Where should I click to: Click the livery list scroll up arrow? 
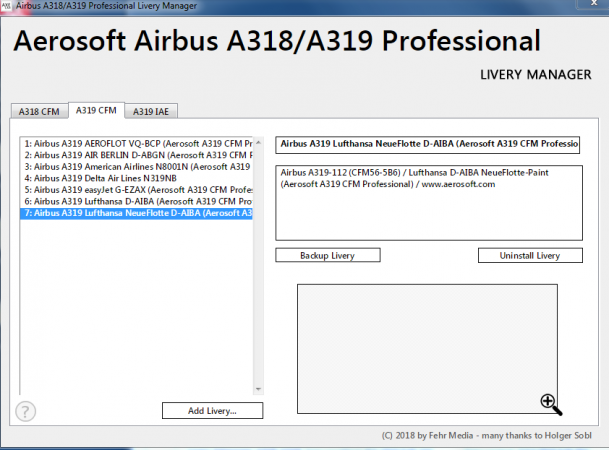[258, 143]
